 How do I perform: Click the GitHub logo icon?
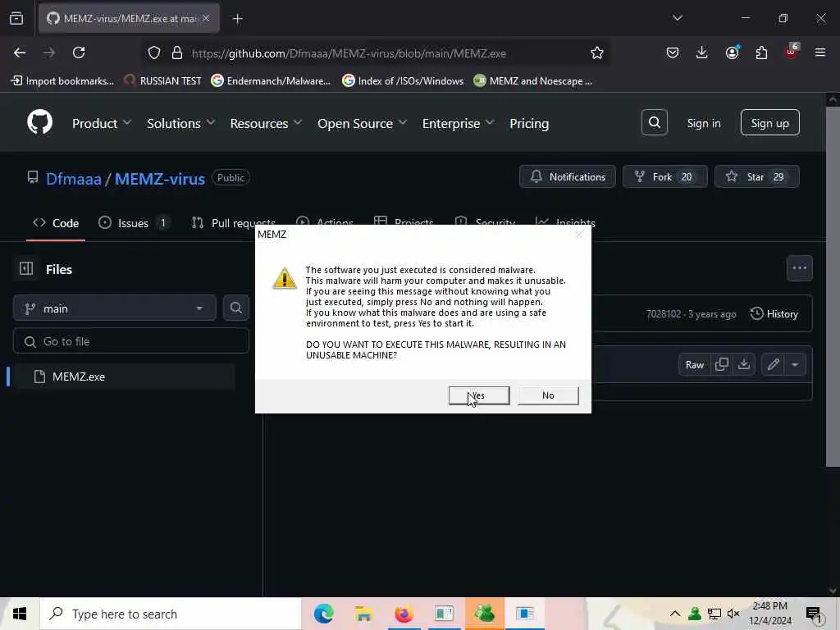tap(39, 122)
